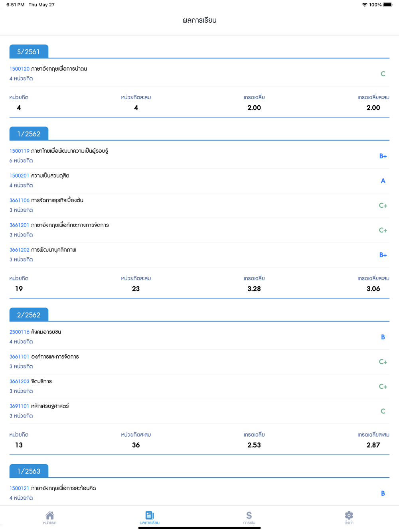The width and height of the screenshot is (399, 532).
Task: Open course code 3661202
Action: click(20, 250)
